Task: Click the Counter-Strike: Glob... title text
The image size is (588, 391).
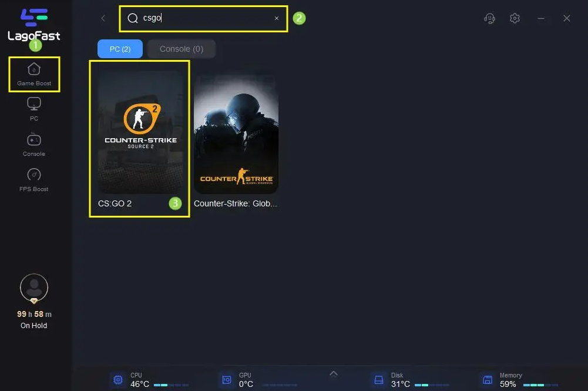Action: 236,203
